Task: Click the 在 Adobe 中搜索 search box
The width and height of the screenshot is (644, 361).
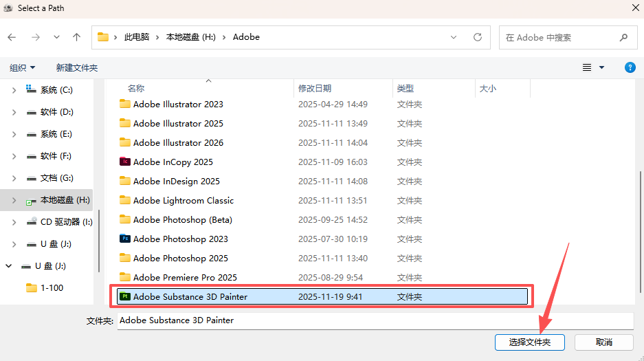Action: (568, 37)
